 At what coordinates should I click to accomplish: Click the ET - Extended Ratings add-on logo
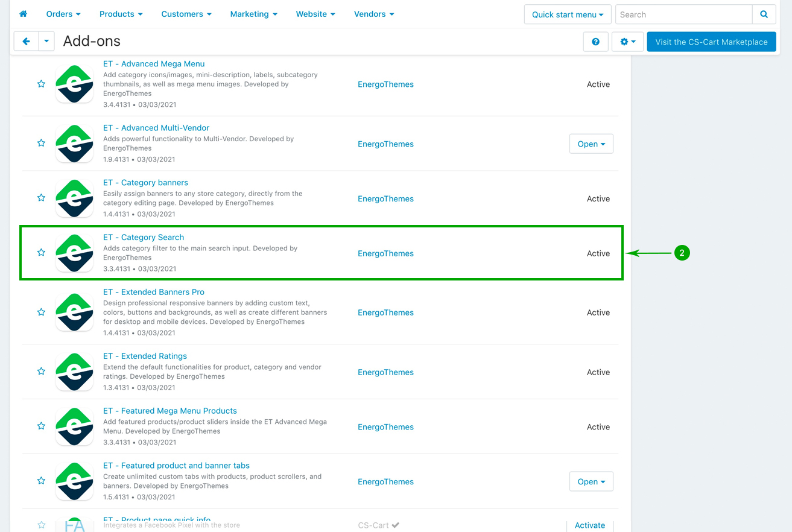(74, 372)
